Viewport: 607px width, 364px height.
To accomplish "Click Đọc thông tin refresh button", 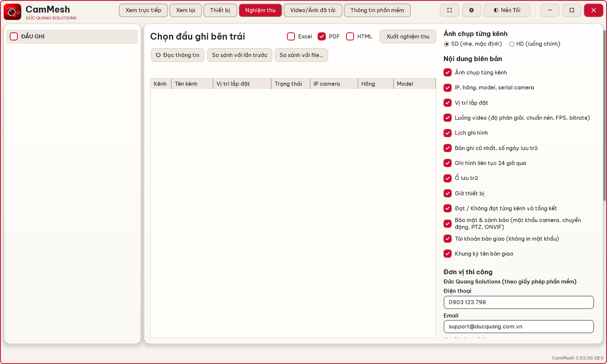I will click(178, 55).
